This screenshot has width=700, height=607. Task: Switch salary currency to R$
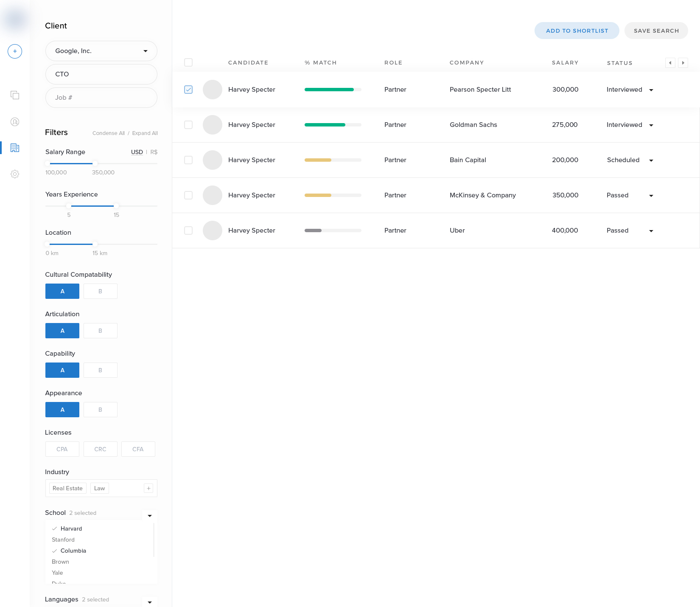154,152
